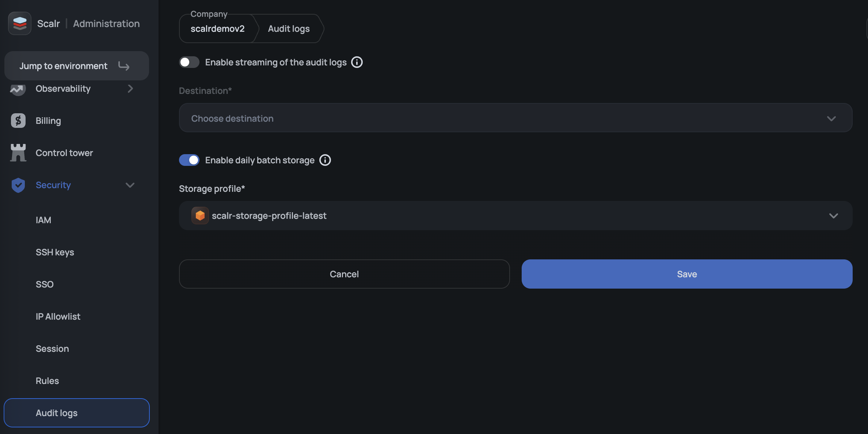Open the IAM menu item
The width and height of the screenshot is (868, 434).
(43, 220)
